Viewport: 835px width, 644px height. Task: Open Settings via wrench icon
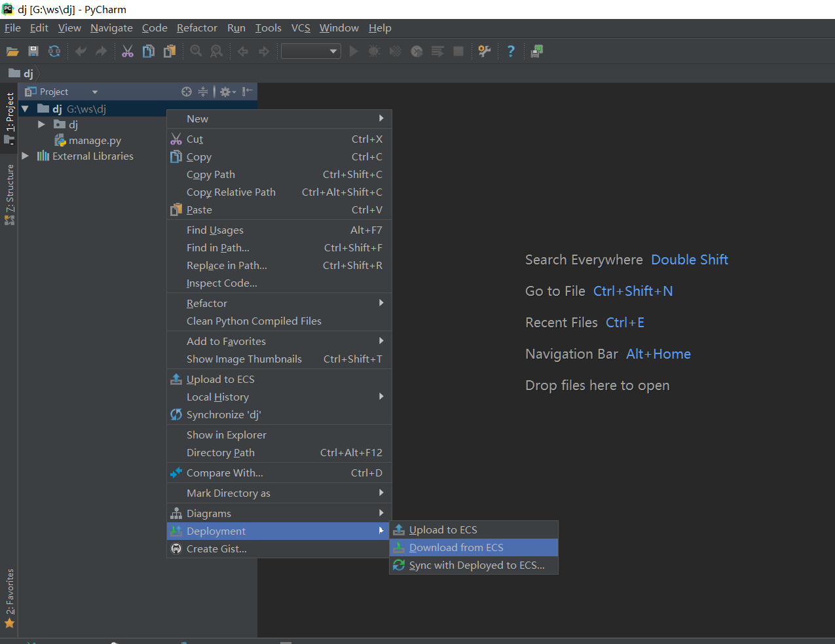pos(485,51)
